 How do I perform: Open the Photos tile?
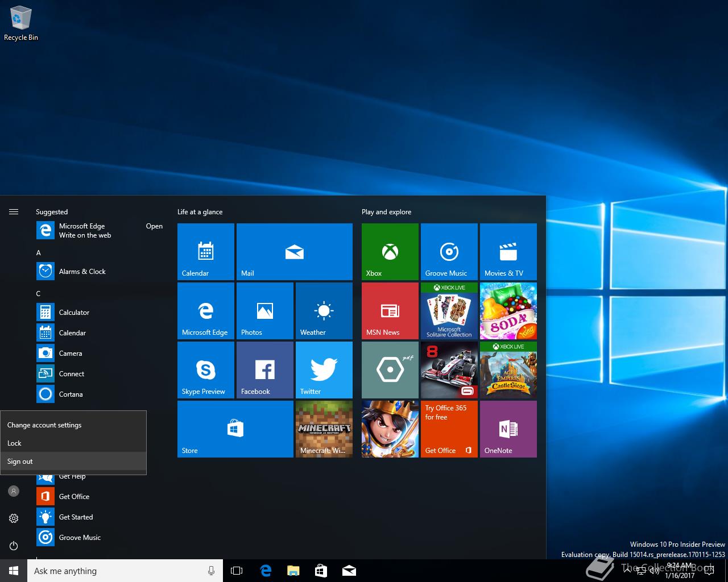265,310
